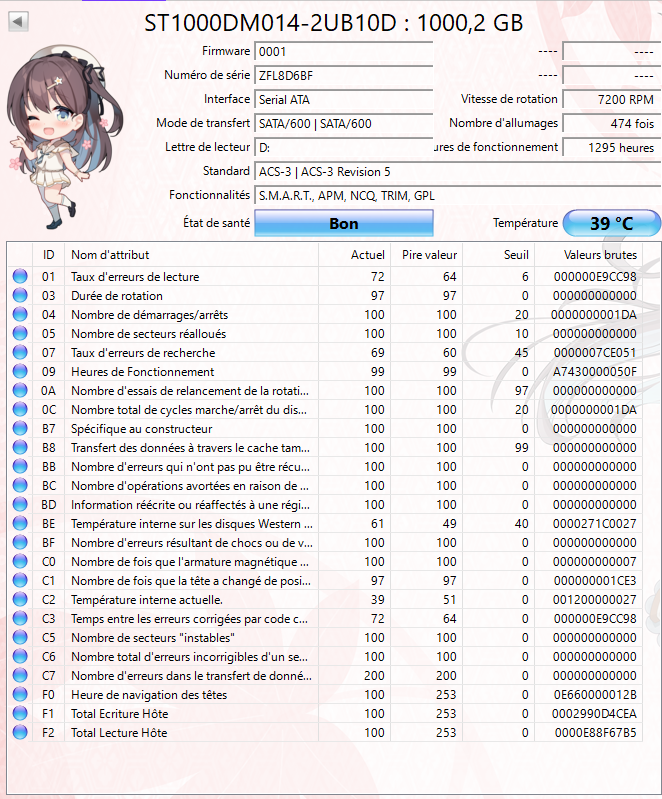
Task: Select row Nombre de secteurs "instables"
Action: tap(325, 637)
